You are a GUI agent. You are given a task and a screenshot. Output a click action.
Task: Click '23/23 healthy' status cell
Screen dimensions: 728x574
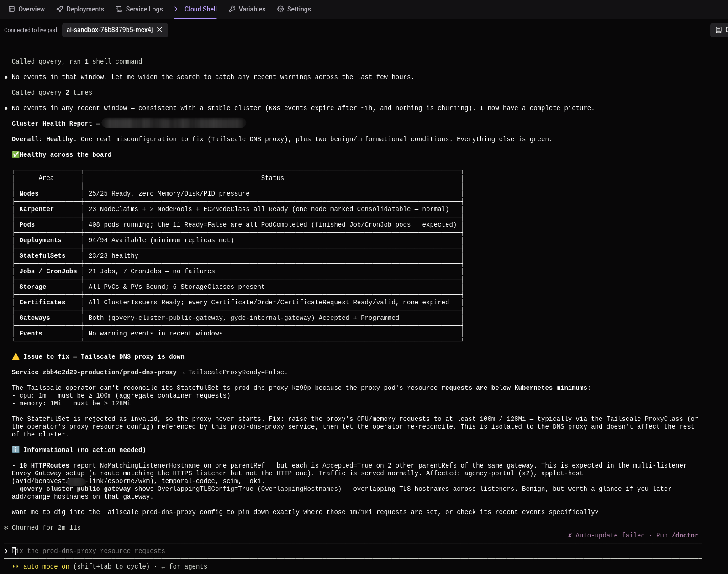pyautogui.click(x=113, y=256)
